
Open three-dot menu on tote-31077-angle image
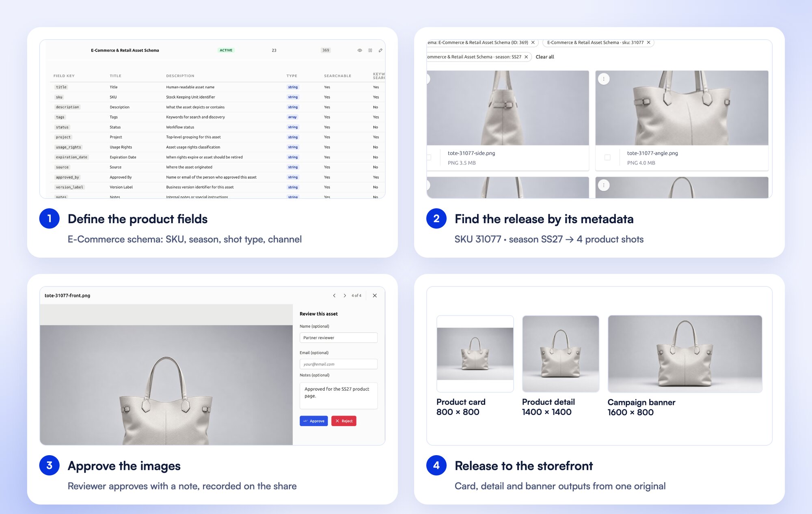[x=604, y=79]
